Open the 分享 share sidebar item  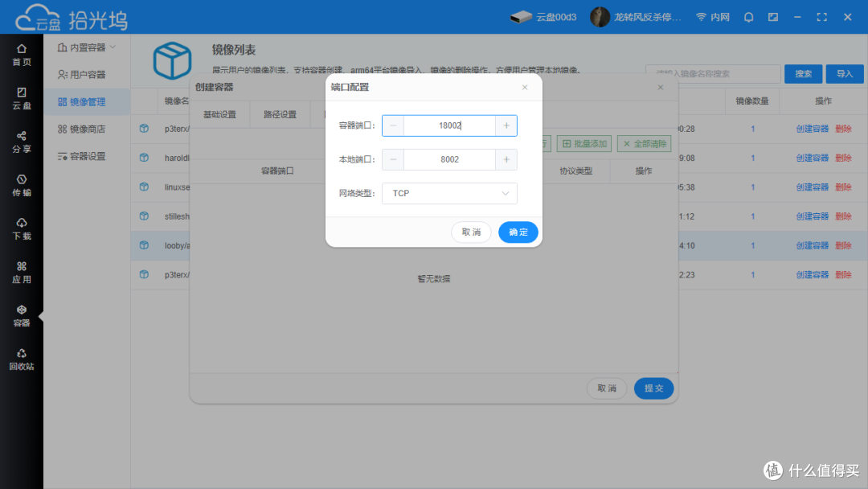tap(22, 142)
